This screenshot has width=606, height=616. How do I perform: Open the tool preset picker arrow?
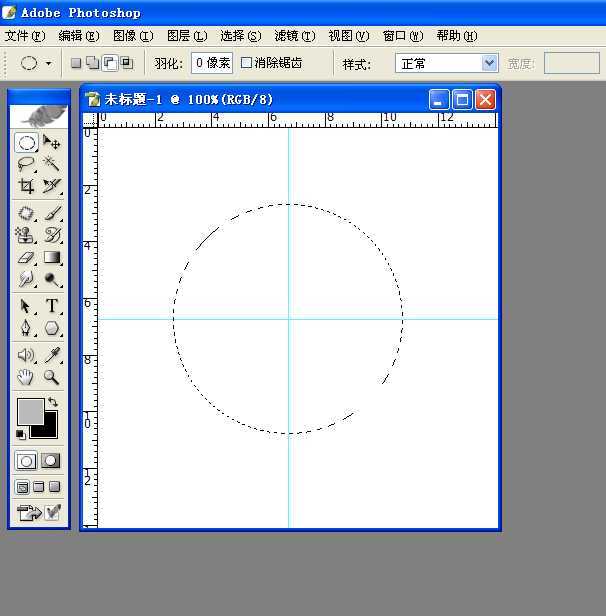point(48,63)
